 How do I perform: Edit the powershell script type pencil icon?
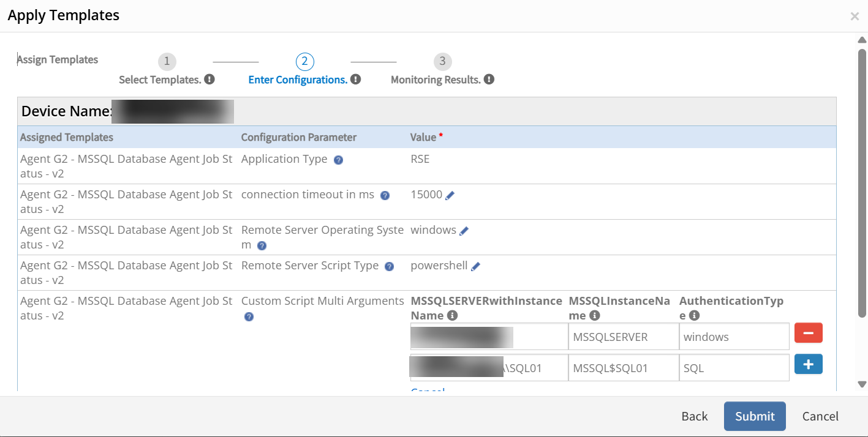[x=476, y=266]
